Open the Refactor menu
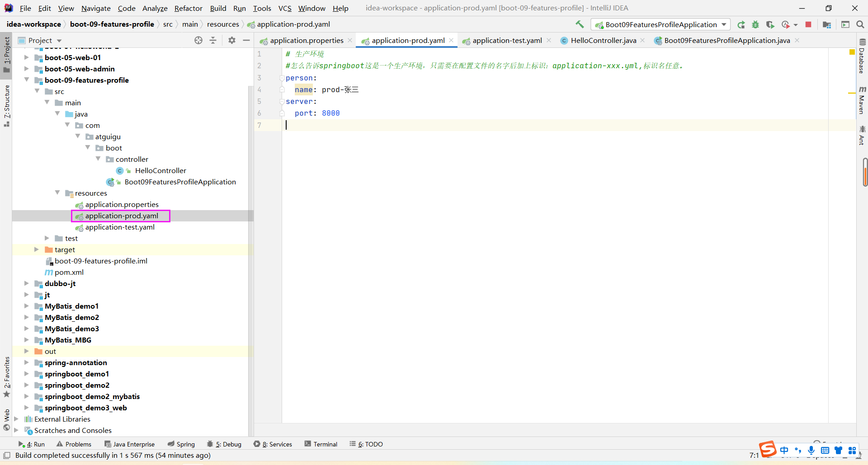The width and height of the screenshot is (868, 465). [x=188, y=8]
